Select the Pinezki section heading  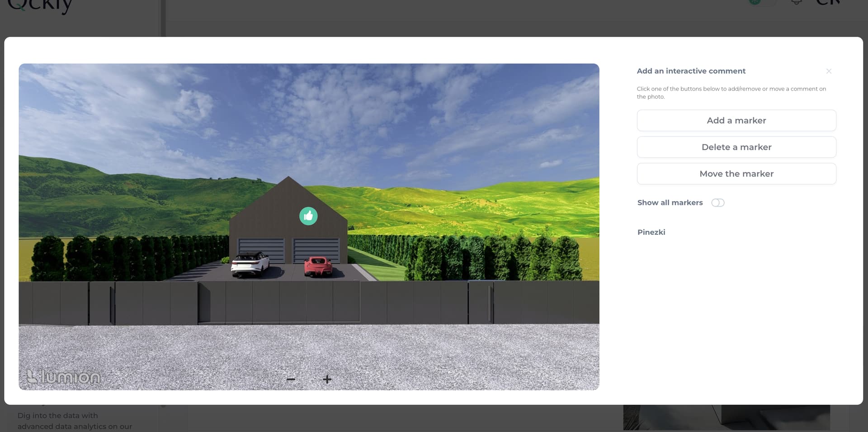point(651,232)
